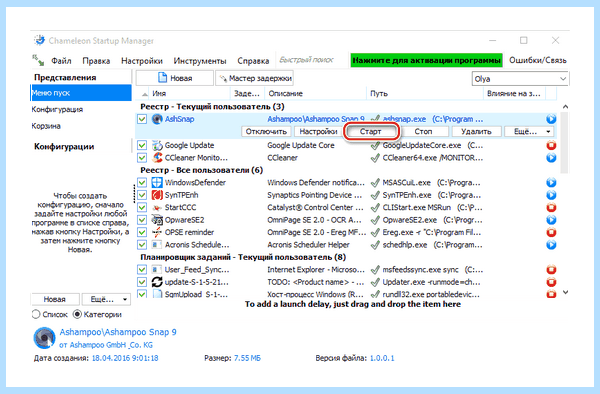Click Настройки button in AshSnap row
Screen dimensions: 600x394
coord(318,132)
